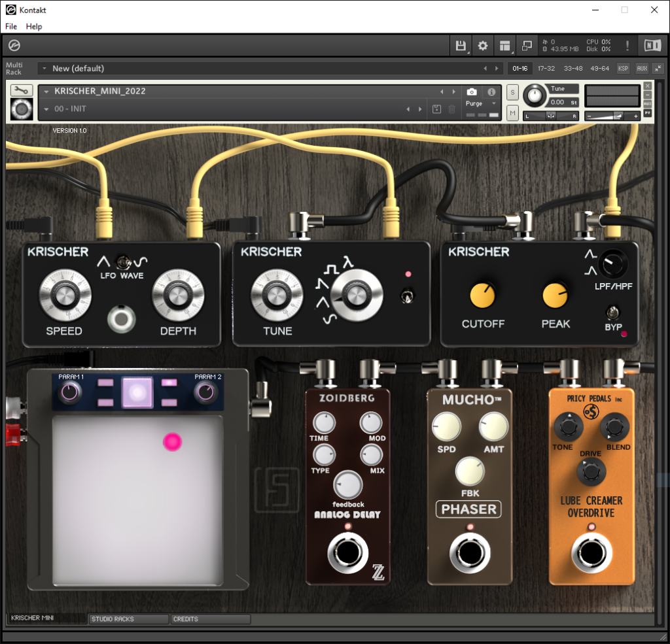Open the options gear icon
Screen dimensions: 670x644
click(x=483, y=46)
